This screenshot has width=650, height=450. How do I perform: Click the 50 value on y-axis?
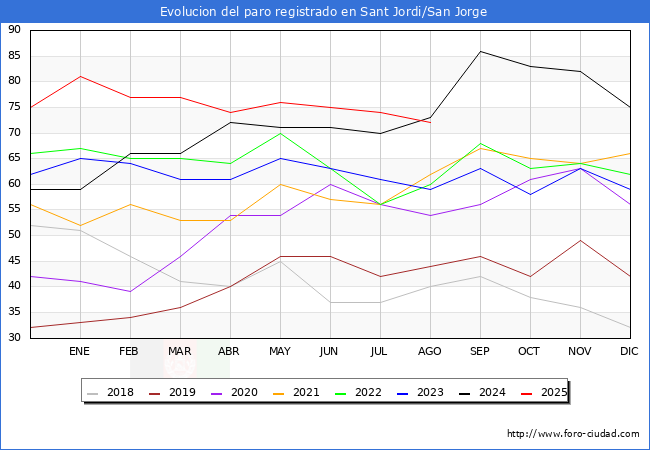(x=14, y=235)
